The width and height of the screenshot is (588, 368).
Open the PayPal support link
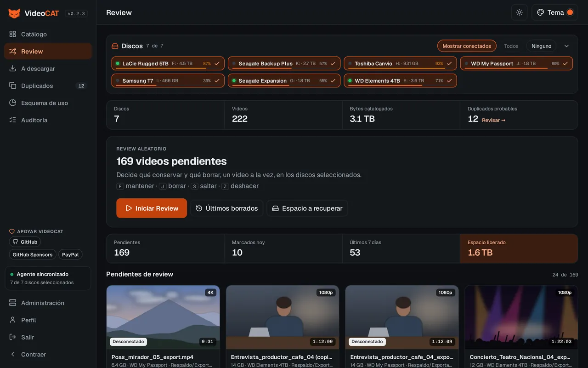point(70,254)
